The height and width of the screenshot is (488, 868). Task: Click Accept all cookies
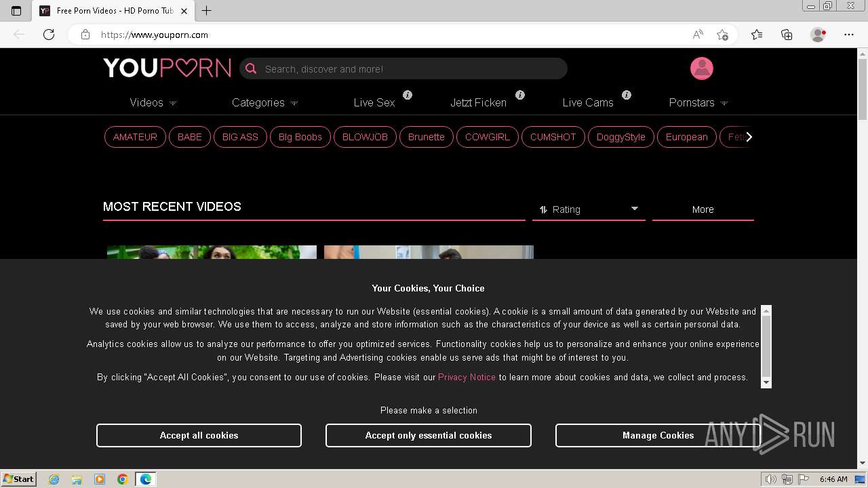click(x=199, y=435)
